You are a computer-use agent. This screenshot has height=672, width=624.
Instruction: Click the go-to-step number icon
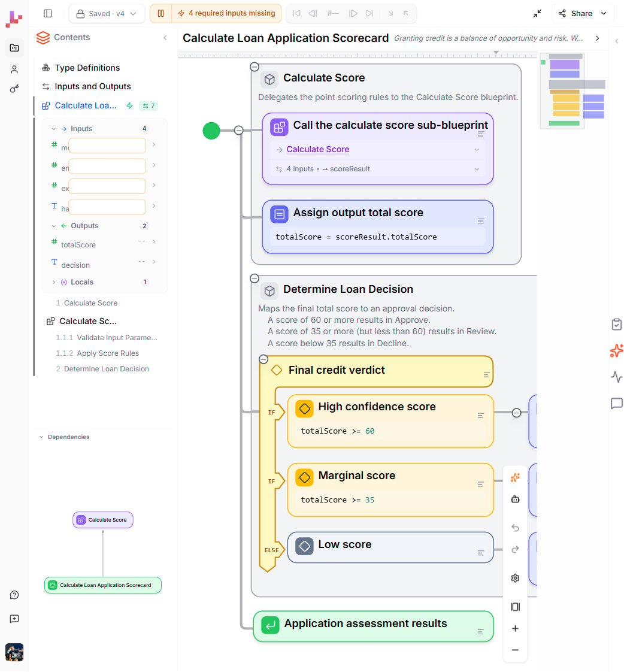click(x=333, y=13)
